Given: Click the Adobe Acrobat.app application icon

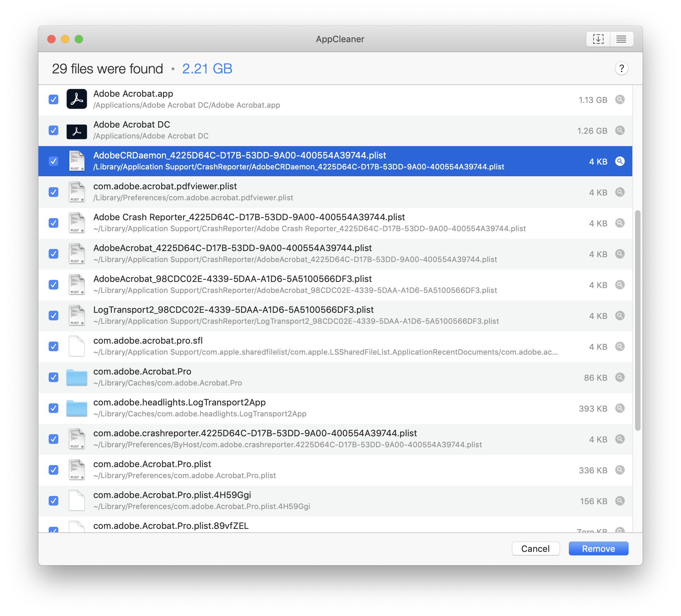Looking at the screenshot, I should [76, 99].
